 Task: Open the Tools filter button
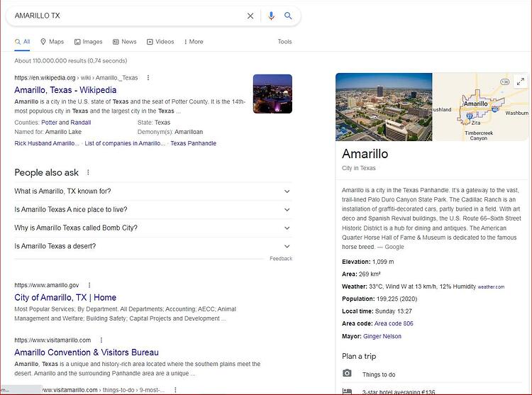tap(284, 41)
